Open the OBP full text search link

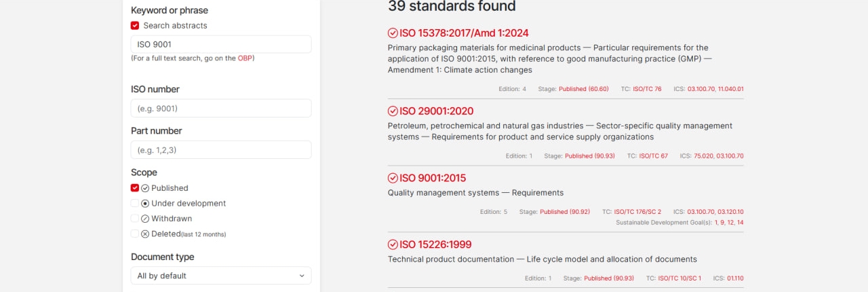coord(245,58)
